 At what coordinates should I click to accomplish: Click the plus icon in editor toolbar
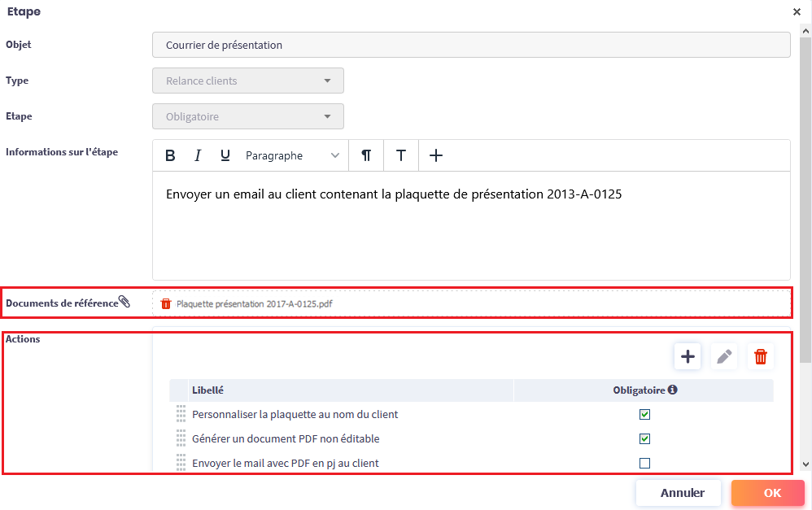436,155
